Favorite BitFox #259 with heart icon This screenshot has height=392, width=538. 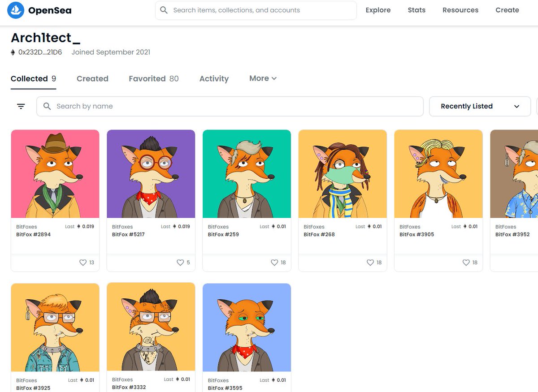tap(274, 263)
